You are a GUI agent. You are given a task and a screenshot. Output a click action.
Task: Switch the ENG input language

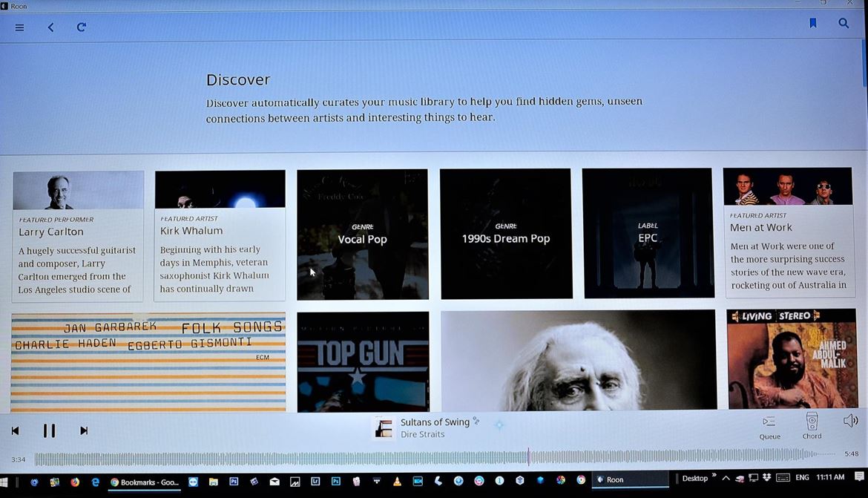pyautogui.click(x=802, y=477)
